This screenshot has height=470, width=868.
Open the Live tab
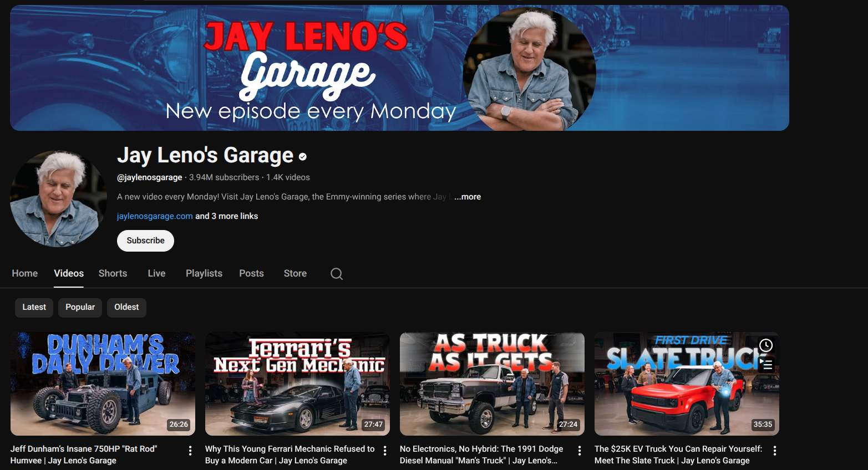click(x=156, y=273)
